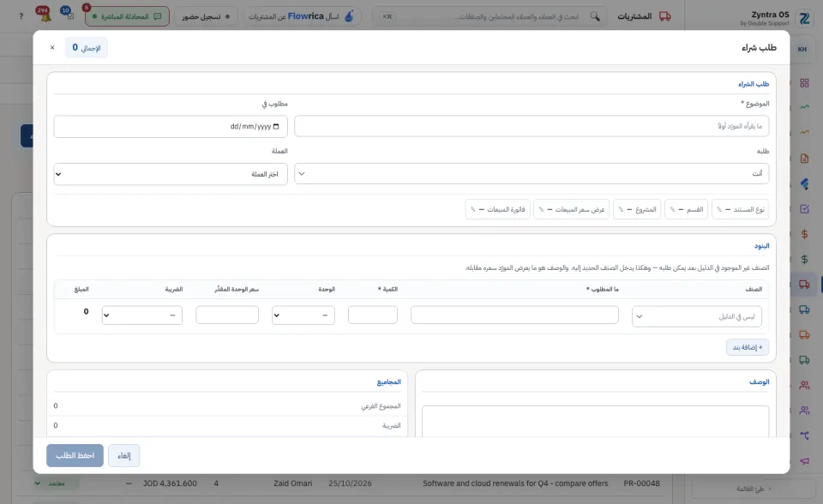Screen dimensions: 823x504
Task: Edit the نوع المستند chip
Action: click(x=740, y=209)
